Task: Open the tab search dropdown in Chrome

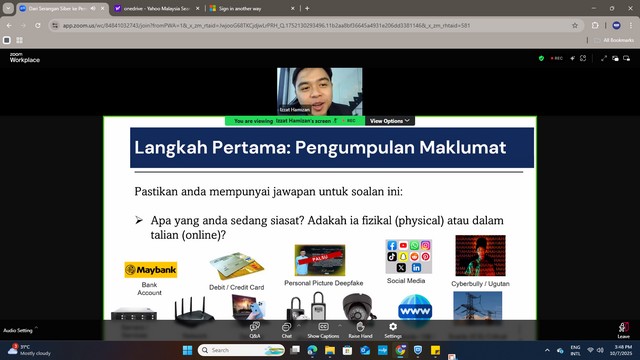Action: (x=8, y=9)
